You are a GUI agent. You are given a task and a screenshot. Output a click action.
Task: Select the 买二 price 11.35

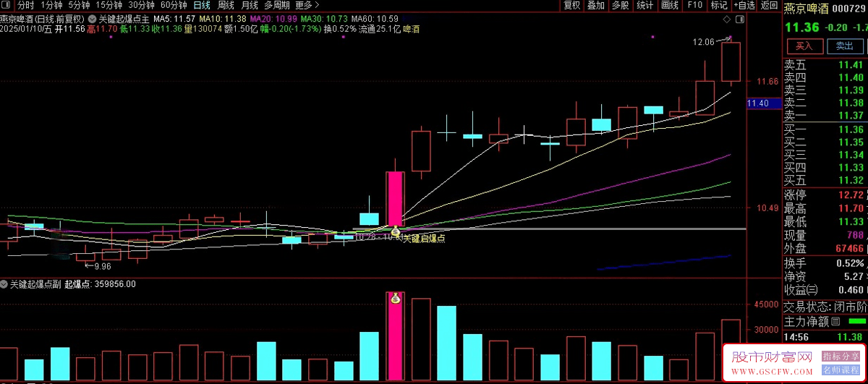[x=851, y=142]
